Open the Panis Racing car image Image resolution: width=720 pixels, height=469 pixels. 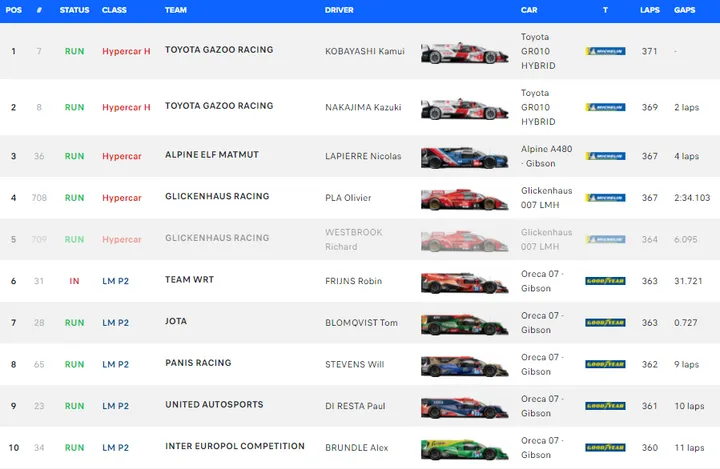pyautogui.click(x=464, y=366)
